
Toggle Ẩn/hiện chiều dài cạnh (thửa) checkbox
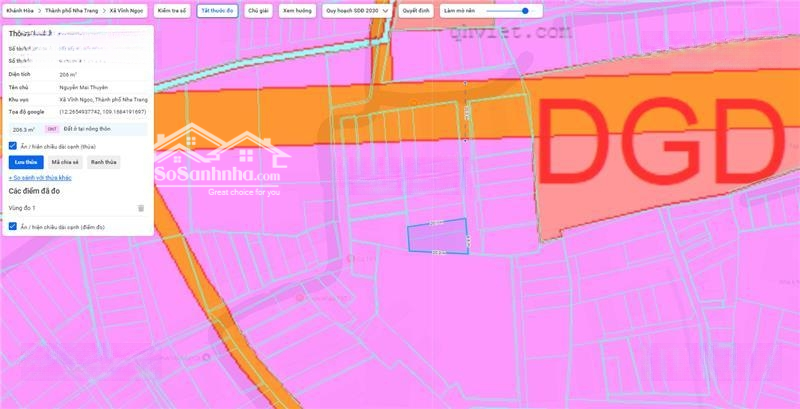[x=13, y=145]
